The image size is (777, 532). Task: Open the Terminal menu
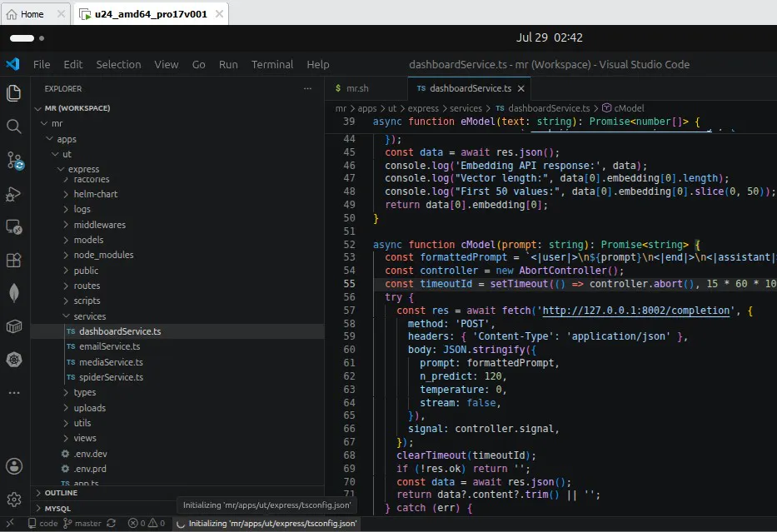[272, 64]
